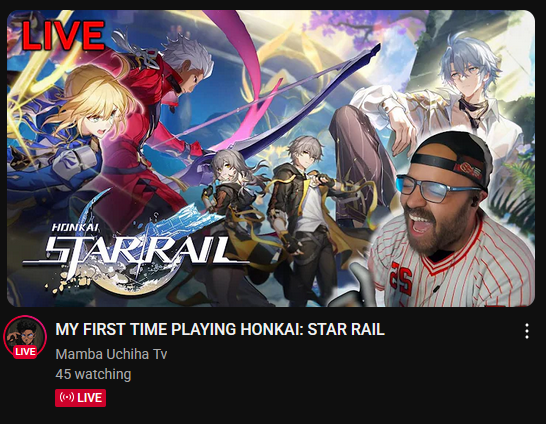
Task: Open the MY FIRST TIME PLAYING HONKAI video title
Action: pyautogui.click(x=220, y=329)
